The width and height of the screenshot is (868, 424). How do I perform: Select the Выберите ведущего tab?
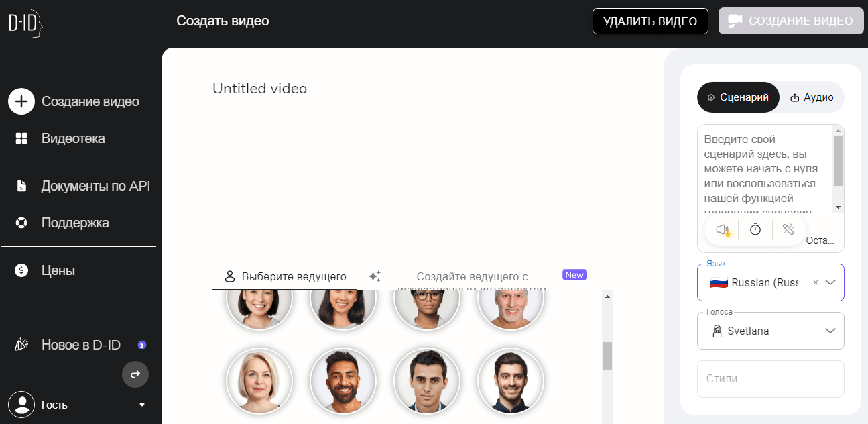click(x=285, y=276)
